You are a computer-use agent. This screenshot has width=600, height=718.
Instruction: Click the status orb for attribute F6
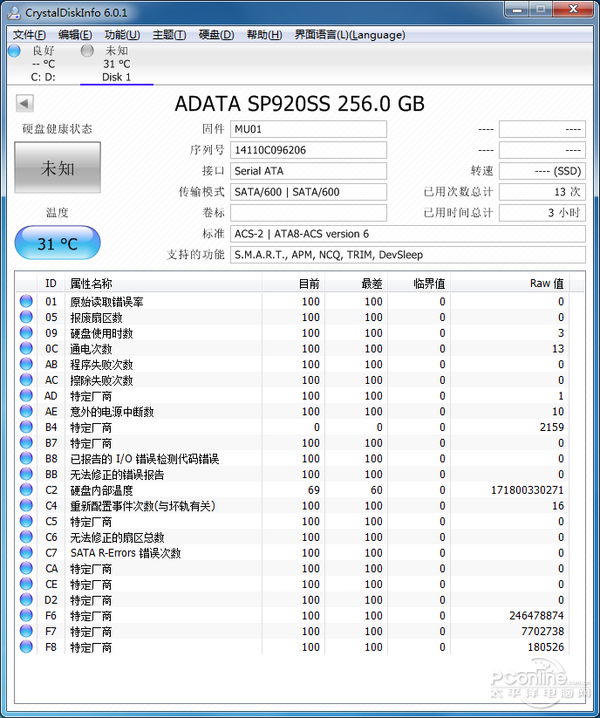click(x=26, y=615)
